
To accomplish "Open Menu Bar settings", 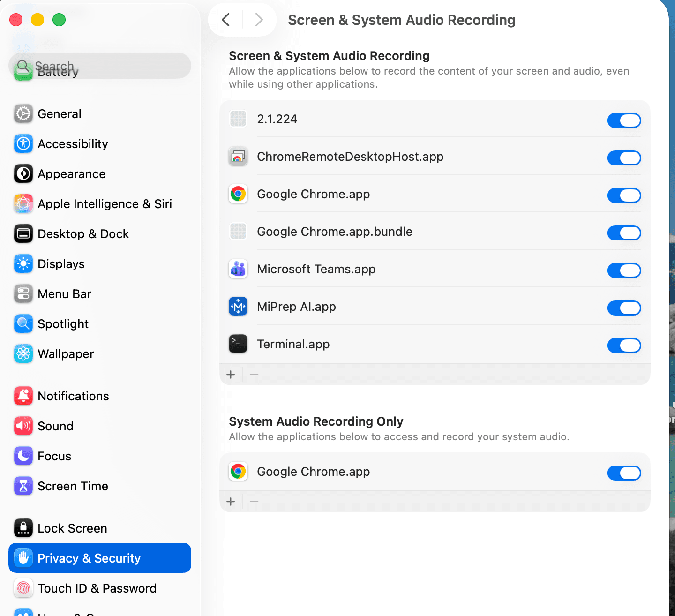I will (x=100, y=294).
